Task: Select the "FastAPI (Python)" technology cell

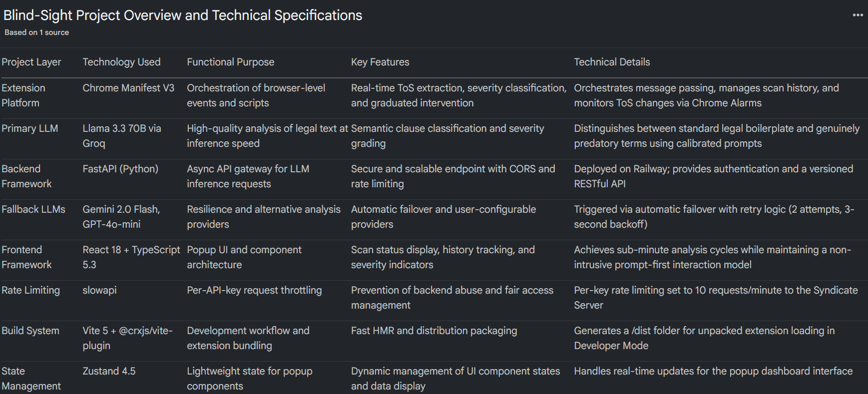Action: pyautogui.click(x=120, y=169)
